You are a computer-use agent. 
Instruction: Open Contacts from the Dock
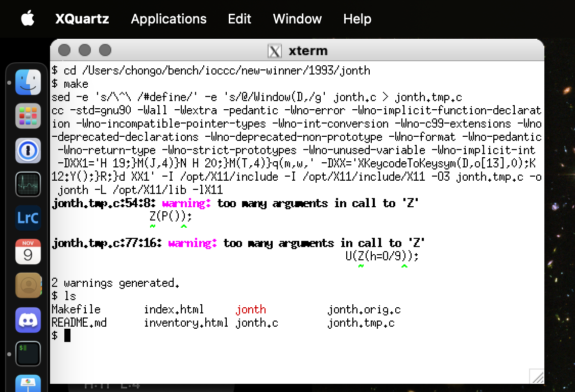(x=28, y=286)
